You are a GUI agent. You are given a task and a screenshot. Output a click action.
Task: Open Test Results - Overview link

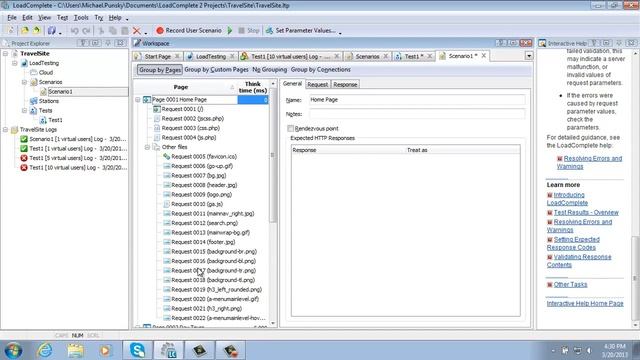(x=586, y=213)
